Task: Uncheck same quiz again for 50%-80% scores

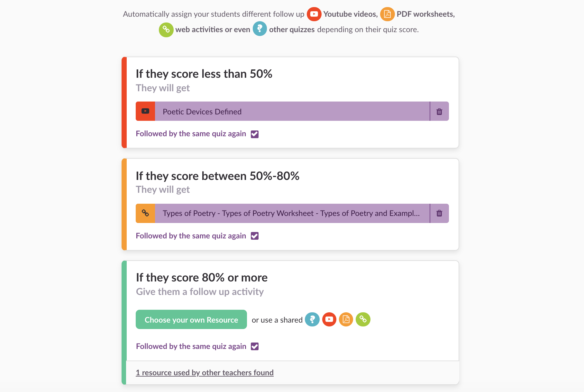Action: coord(255,236)
